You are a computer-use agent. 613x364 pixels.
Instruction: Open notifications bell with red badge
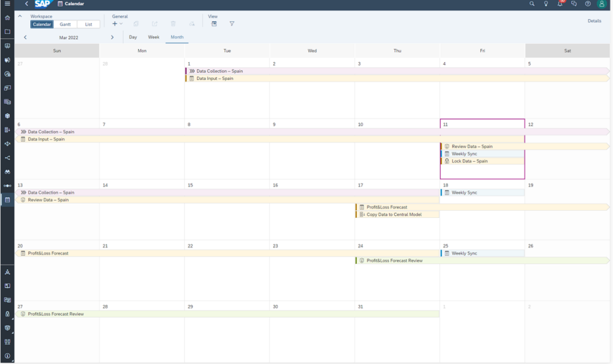pos(560,3)
